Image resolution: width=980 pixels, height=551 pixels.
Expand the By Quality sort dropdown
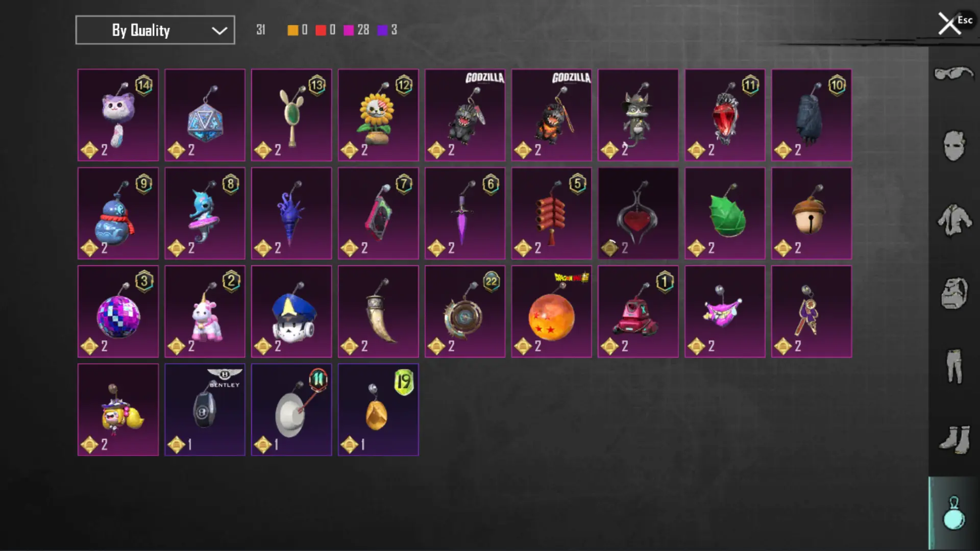tap(155, 30)
